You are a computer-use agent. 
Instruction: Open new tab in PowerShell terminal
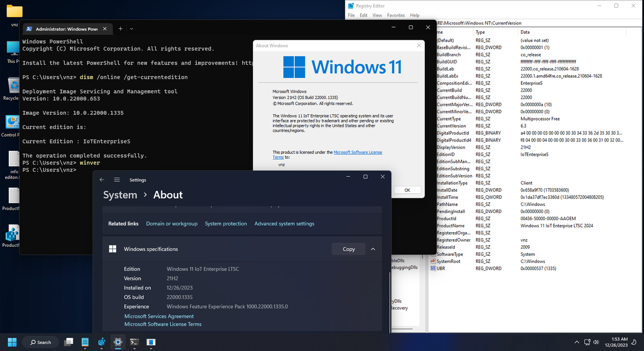point(120,29)
